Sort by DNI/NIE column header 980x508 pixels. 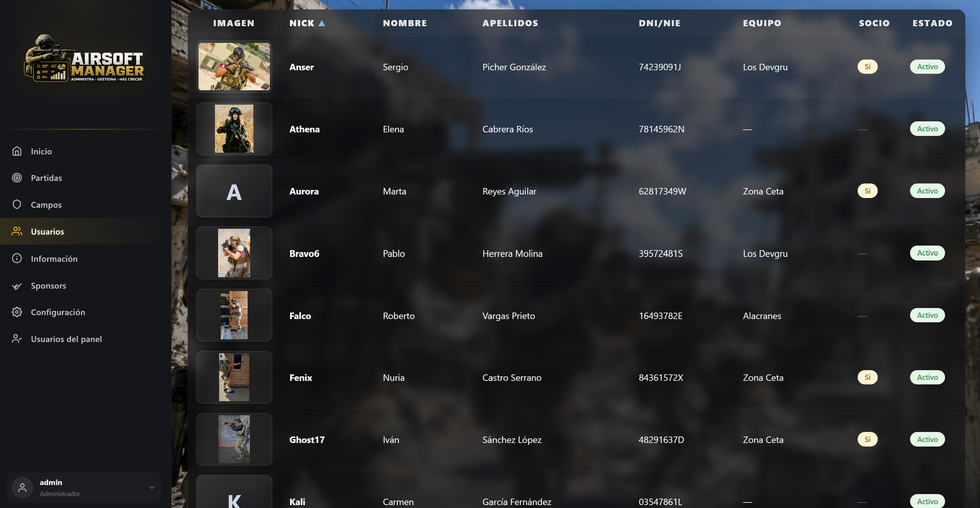659,23
